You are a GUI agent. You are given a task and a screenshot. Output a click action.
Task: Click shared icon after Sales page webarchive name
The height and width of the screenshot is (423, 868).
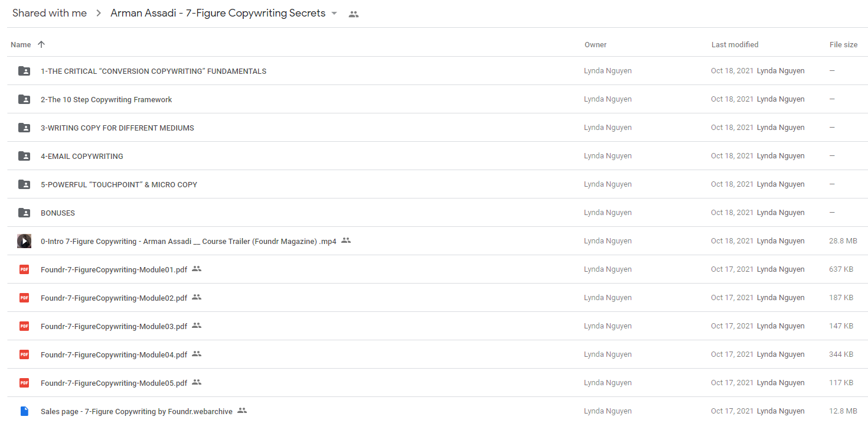click(x=242, y=411)
